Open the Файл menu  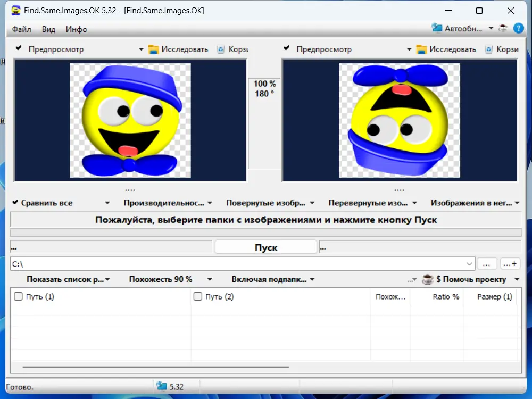point(21,29)
